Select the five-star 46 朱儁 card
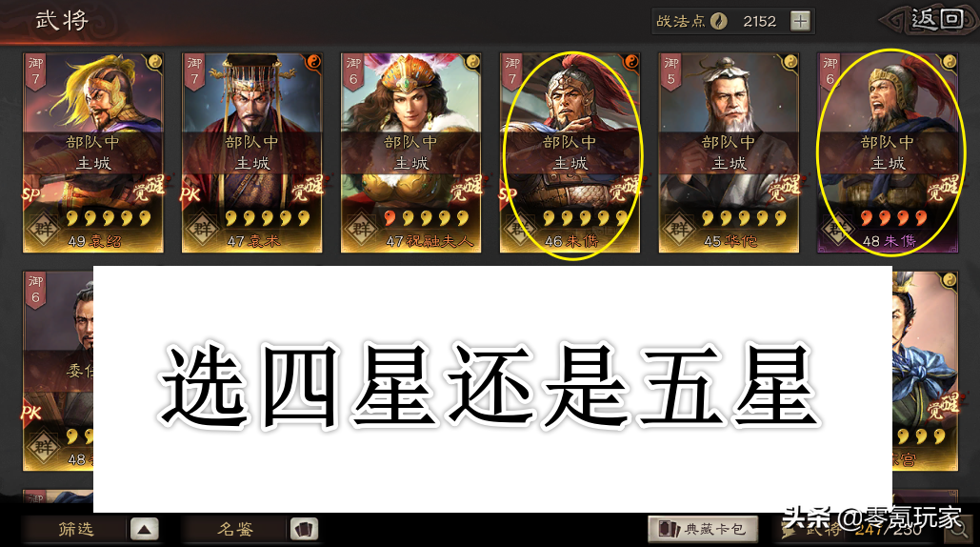 point(570,153)
